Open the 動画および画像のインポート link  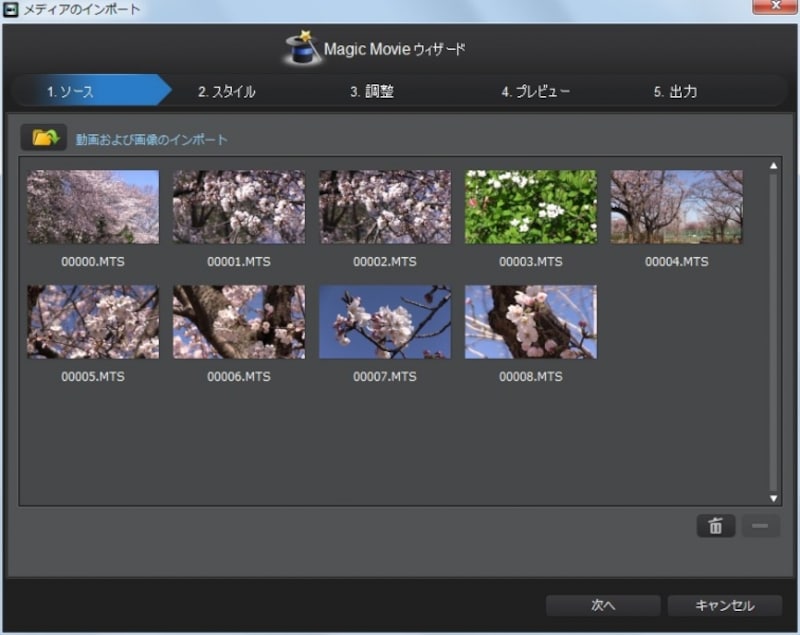click(x=151, y=139)
